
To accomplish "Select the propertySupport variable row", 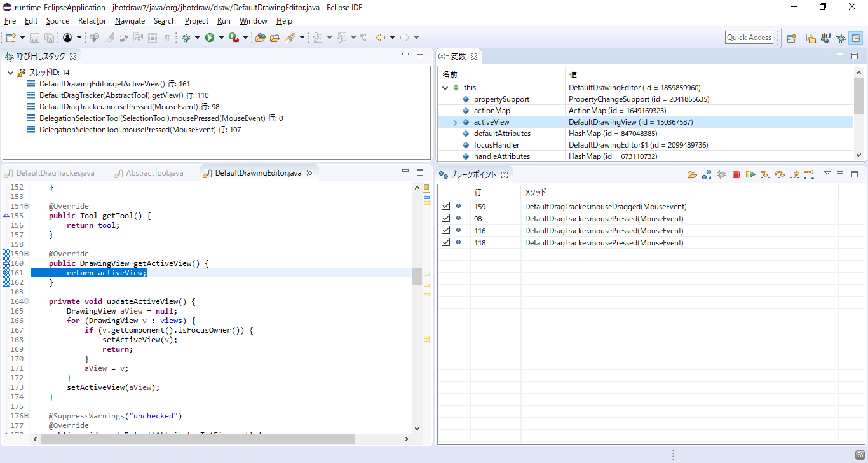I will [646, 99].
